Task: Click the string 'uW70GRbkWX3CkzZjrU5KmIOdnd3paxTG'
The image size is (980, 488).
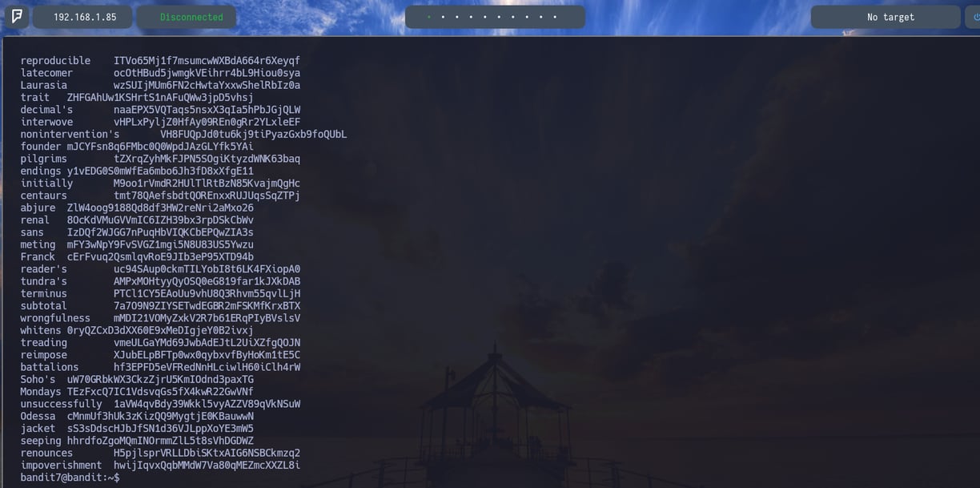Action: (160, 380)
